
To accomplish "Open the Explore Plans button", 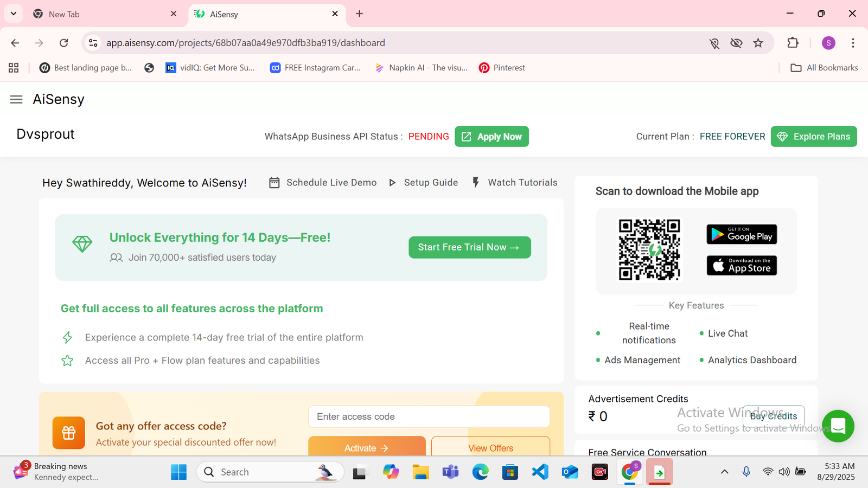I will 813,137.
